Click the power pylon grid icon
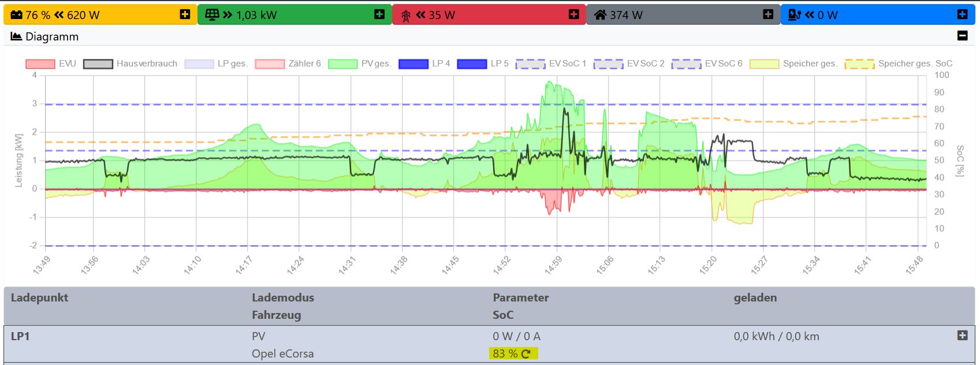The image size is (980, 365). coord(406,15)
